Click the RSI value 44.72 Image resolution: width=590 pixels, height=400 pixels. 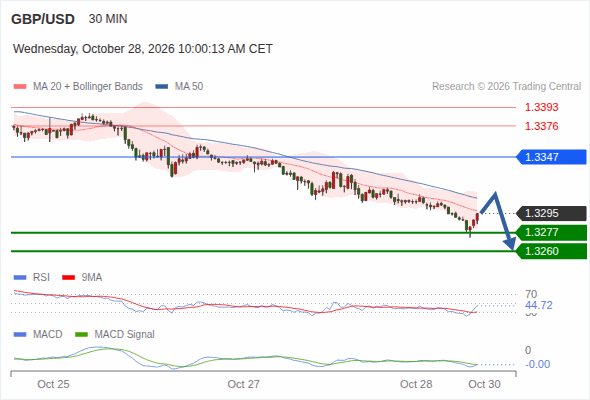coord(539,305)
